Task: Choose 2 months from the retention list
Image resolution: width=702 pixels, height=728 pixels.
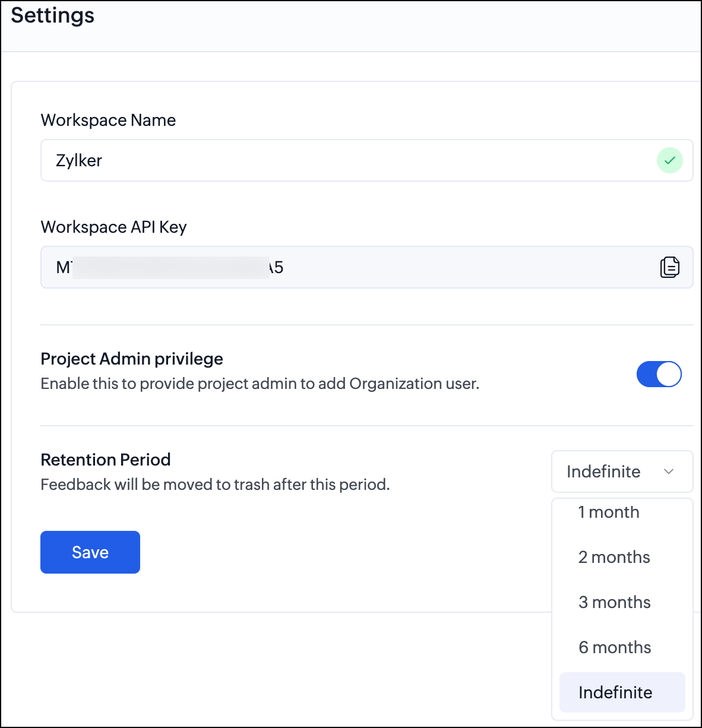Action: pyautogui.click(x=614, y=557)
